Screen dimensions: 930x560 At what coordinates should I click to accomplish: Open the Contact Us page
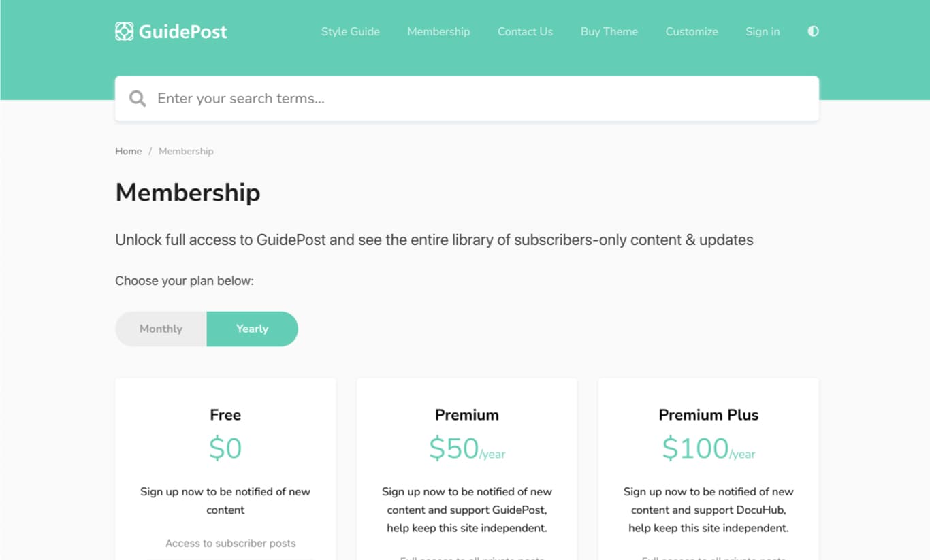click(525, 31)
